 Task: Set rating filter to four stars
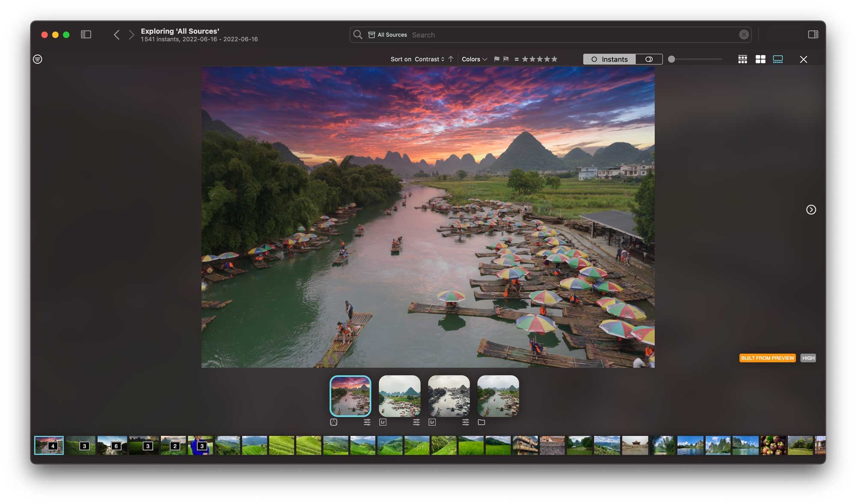coord(547,59)
